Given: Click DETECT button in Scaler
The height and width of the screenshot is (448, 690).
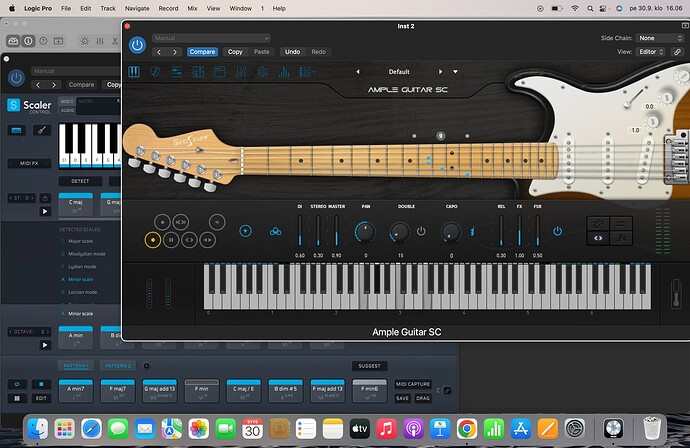Looking at the screenshot, I should tap(80, 181).
